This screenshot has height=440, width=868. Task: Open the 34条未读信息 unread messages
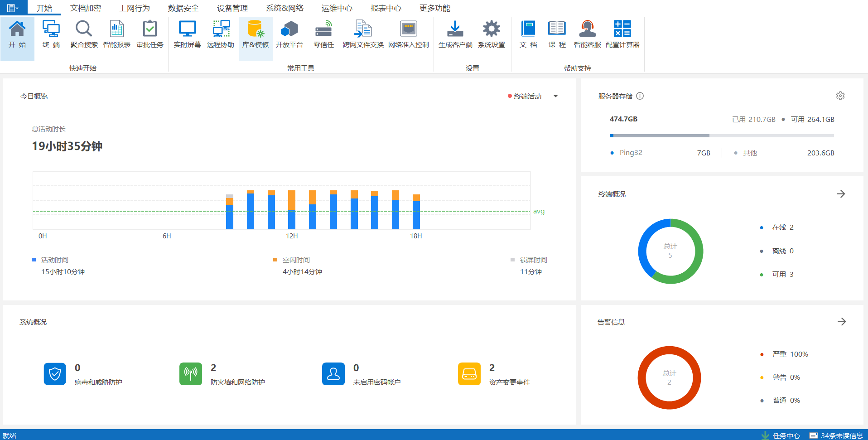click(841, 435)
